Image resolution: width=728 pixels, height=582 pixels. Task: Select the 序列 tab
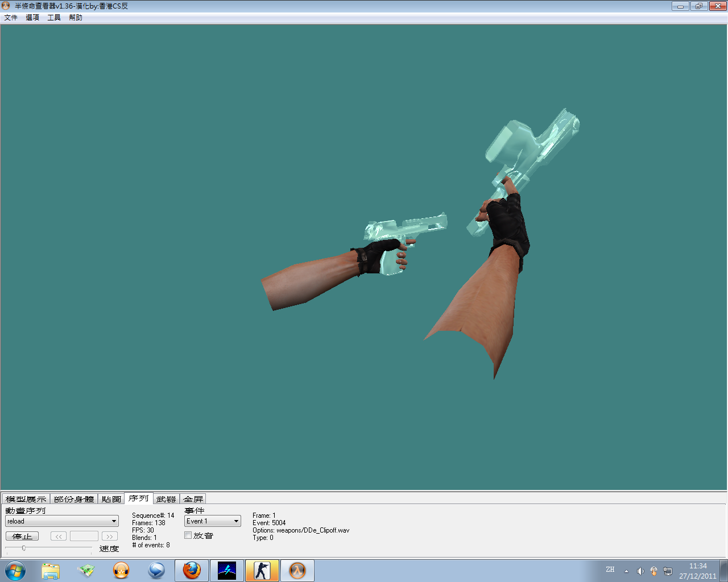click(139, 498)
